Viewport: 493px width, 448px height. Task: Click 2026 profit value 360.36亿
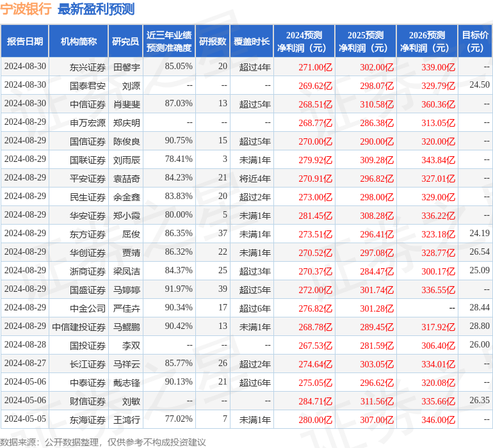click(439, 104)
